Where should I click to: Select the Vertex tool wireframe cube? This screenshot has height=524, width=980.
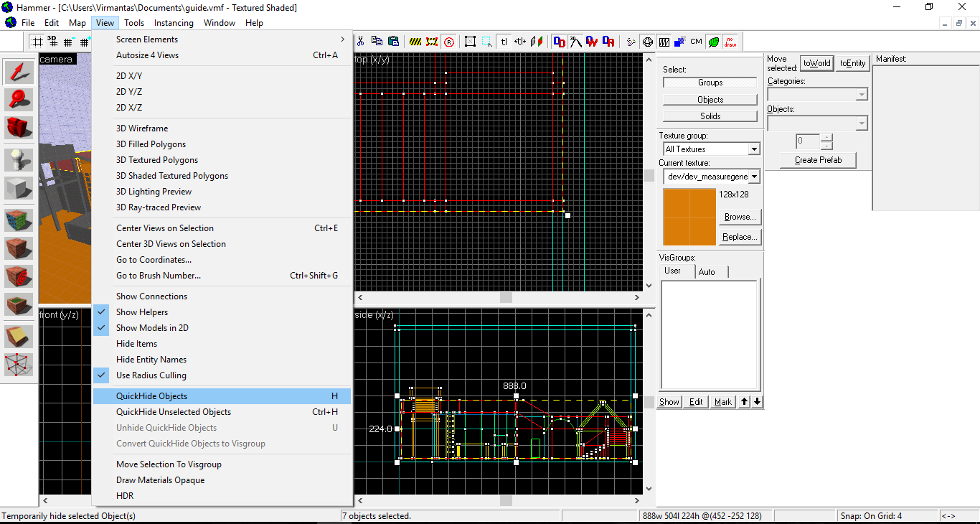[x=19, y=365]
